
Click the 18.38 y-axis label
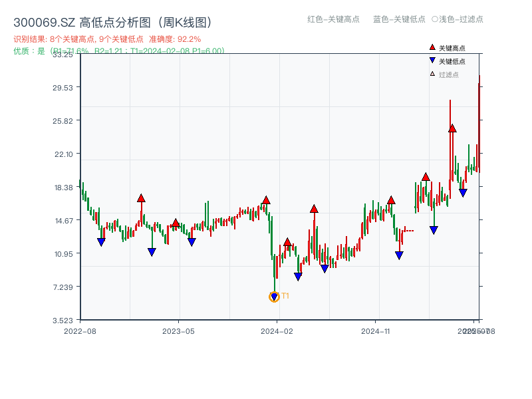click(64, 188)
